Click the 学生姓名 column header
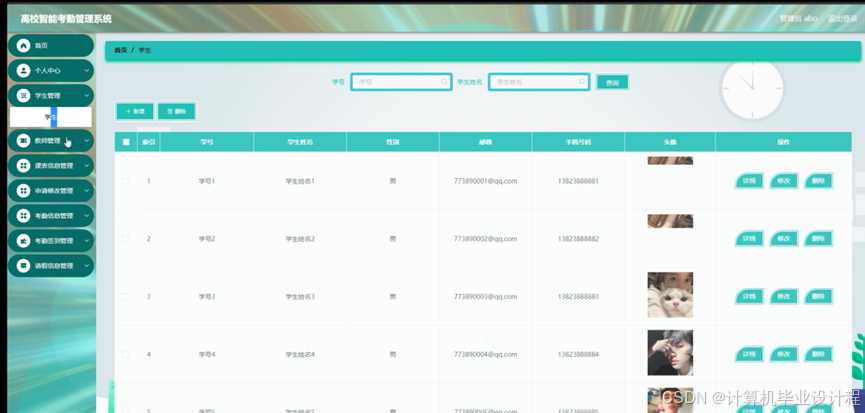This screenshot has width=865, height=413. (300, 142)
